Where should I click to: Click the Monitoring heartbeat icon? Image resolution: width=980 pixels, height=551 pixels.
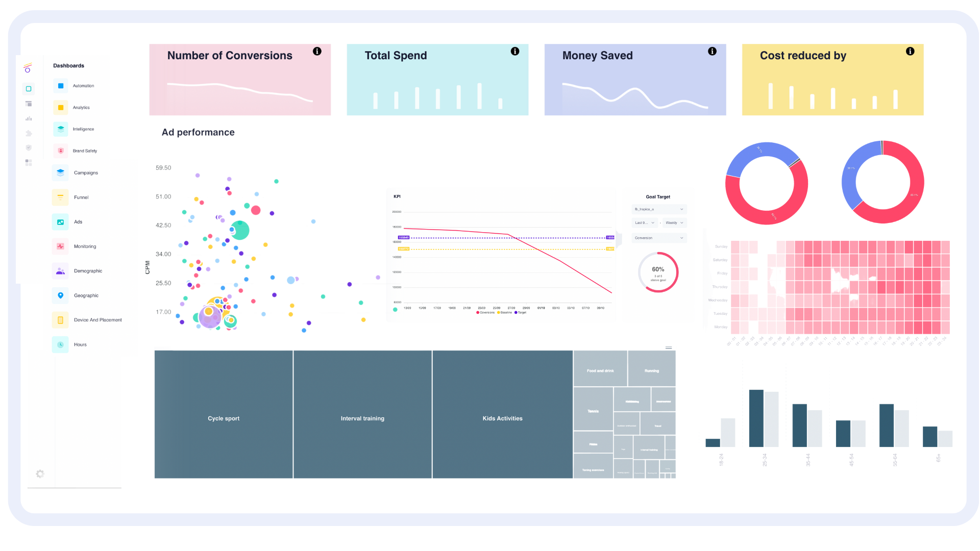pos(60,246)
